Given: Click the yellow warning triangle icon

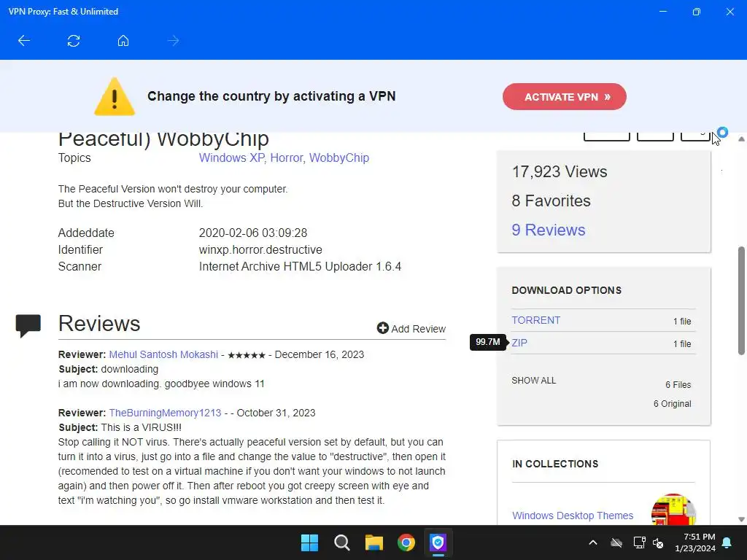Looking at the screenshot, I should point(115,97).
